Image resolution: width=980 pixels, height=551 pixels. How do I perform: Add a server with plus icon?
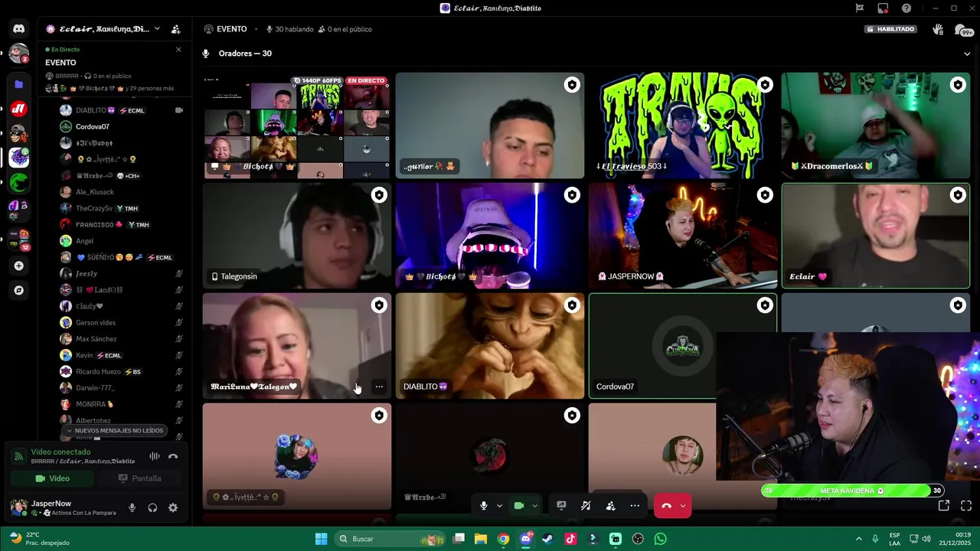[19, 266]
